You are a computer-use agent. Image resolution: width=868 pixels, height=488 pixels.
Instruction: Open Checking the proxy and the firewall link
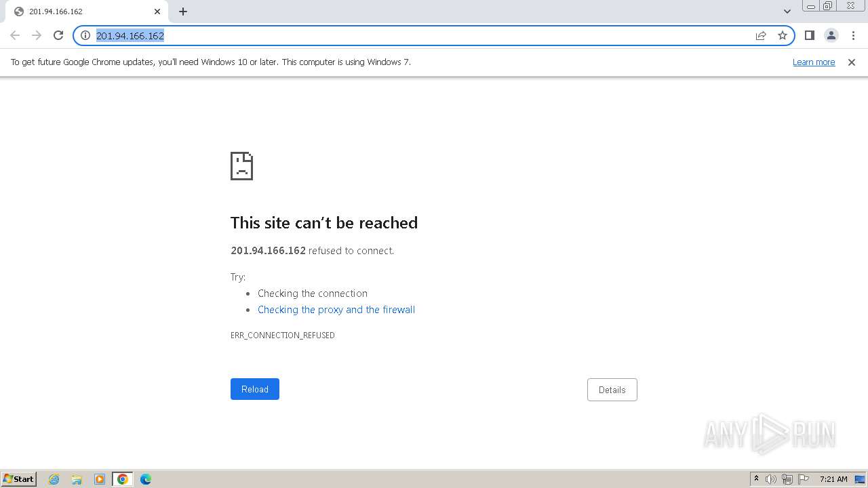coord(336,310)
